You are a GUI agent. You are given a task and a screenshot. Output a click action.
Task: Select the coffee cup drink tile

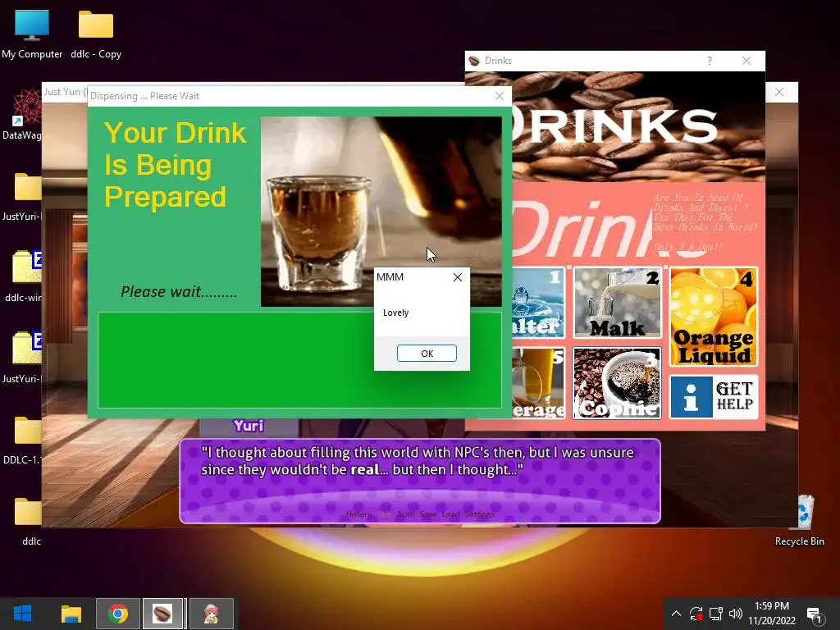[617, 383]
